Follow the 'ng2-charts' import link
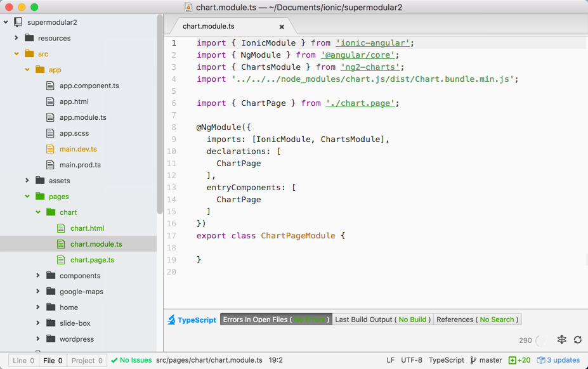Viewport: 588px width, 369px height. (x=370, y=67)
